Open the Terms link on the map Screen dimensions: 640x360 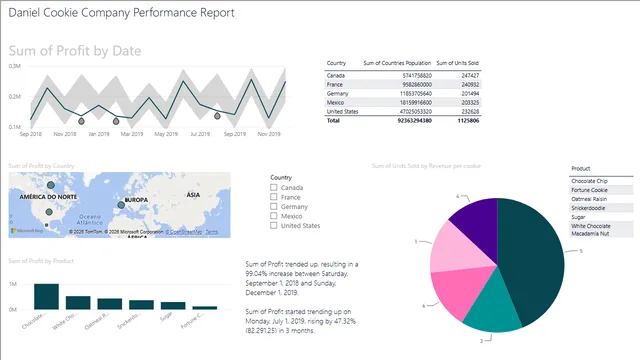[x=211, y=232]
